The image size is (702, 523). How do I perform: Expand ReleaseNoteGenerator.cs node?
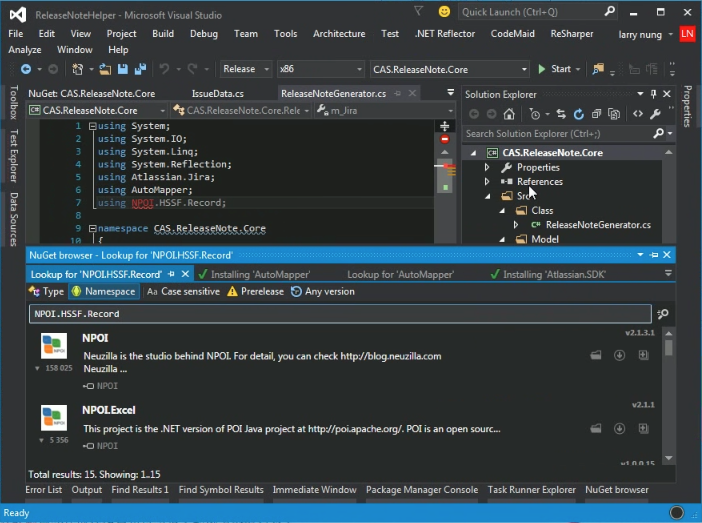point(516,225)
